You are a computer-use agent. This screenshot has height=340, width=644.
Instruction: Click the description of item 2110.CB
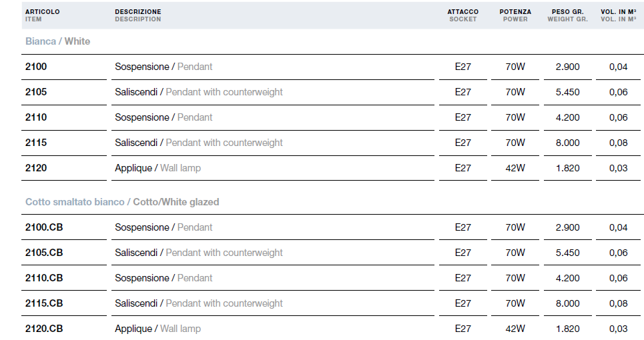(x=164, y=278)
